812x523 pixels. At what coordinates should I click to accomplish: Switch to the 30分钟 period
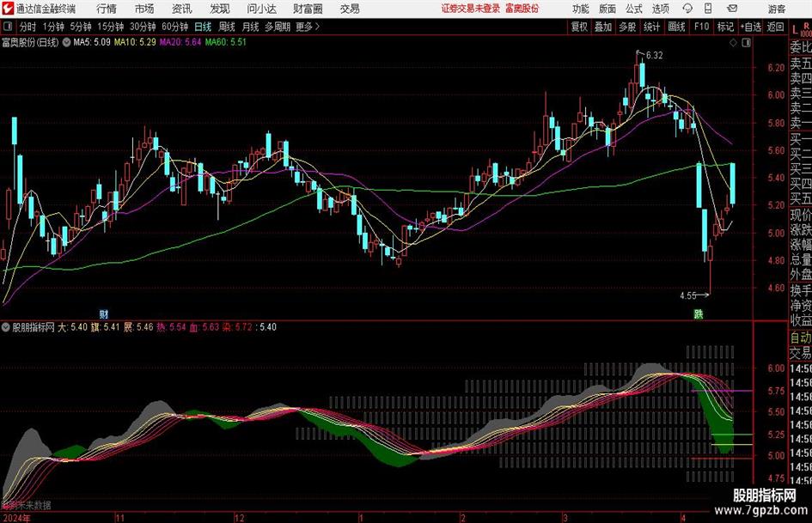click(x=143, y=27)
